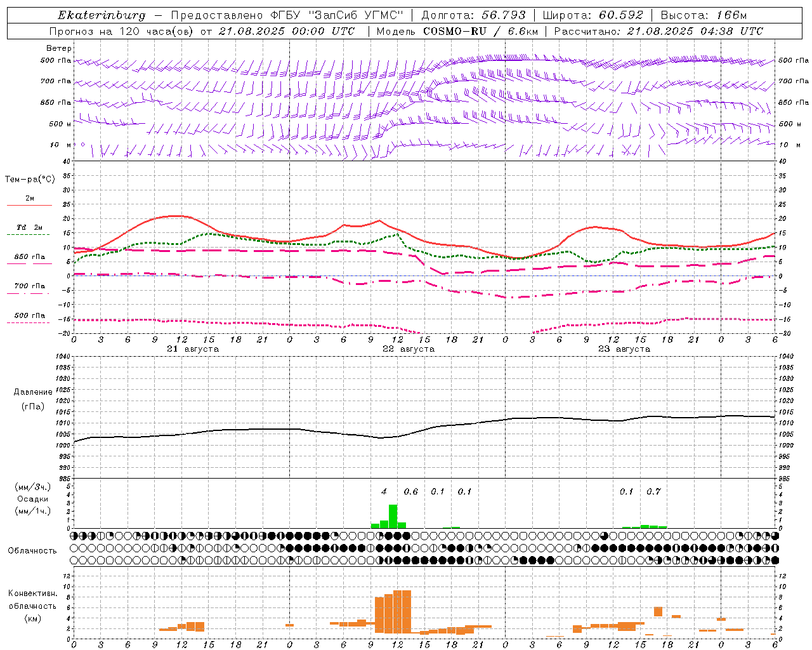The image size is (812, 650).
Task: Click the Широта: 60.592 value
Action: pyautogui.click(x=593, y=15)
